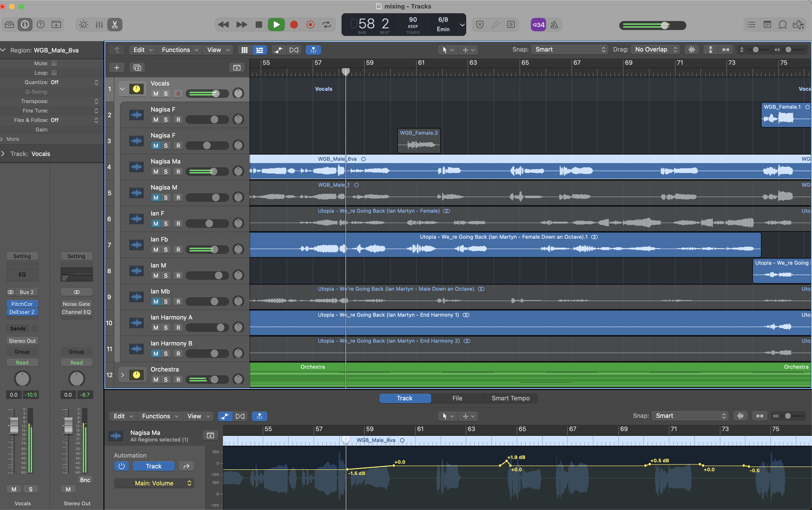
Task: Solo the Orchestra track
Action: click(166, 380)
